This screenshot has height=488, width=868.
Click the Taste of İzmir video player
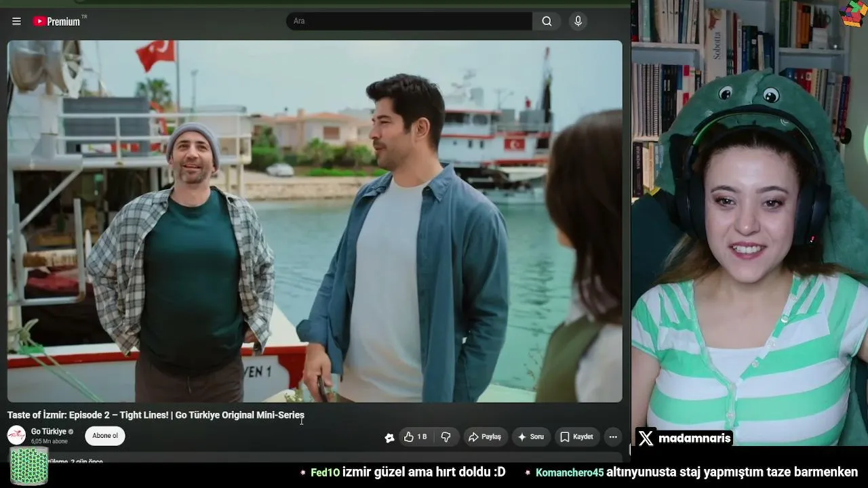[x=315, y=221]
